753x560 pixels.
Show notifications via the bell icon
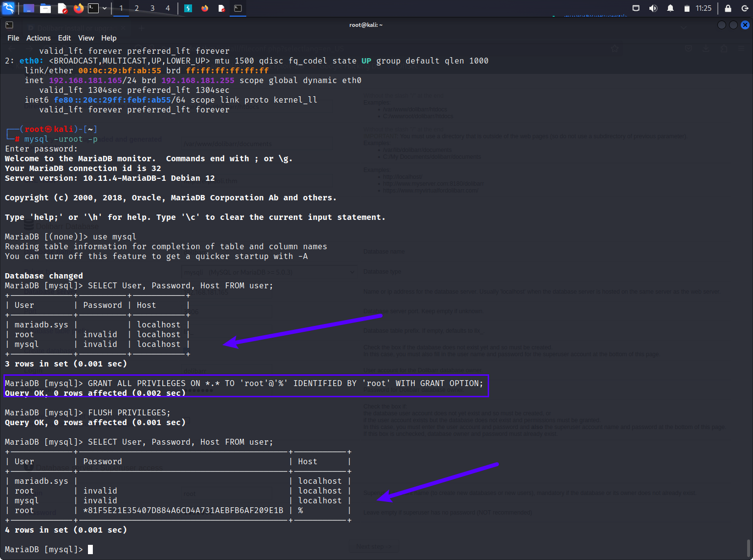coord(670,8)
